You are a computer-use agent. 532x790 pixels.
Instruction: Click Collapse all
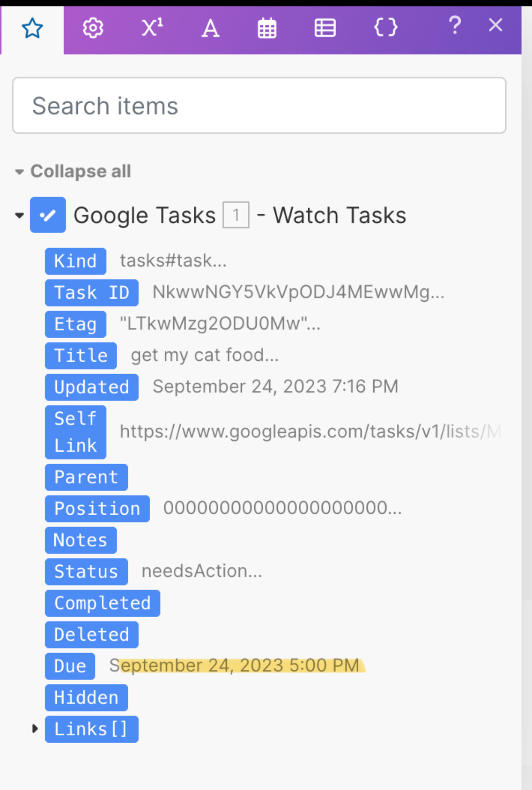(80, 172)
